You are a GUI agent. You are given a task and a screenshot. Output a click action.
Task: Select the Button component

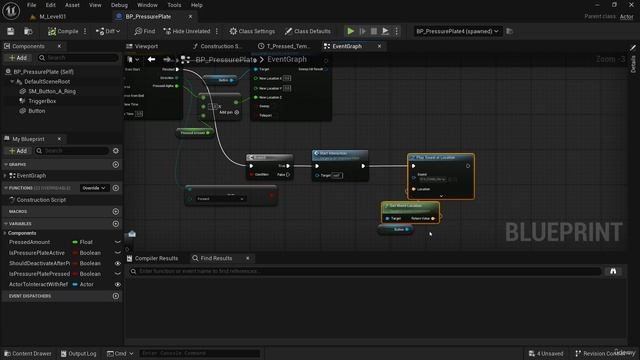[x=37, y=111]
